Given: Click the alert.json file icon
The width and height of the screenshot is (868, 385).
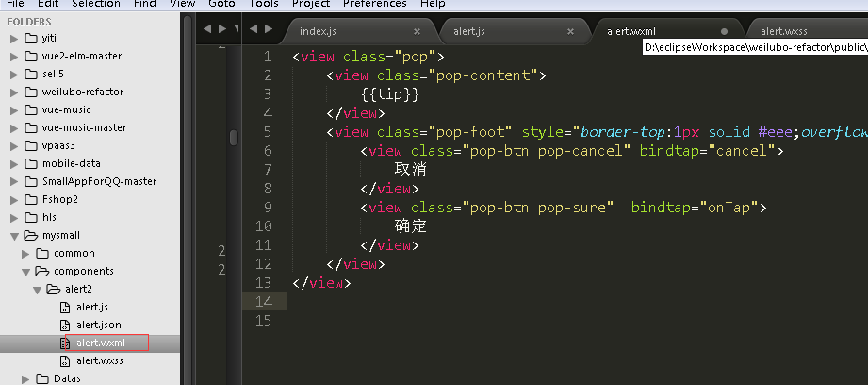Looking at the screenshot, I should click(65, 325).
